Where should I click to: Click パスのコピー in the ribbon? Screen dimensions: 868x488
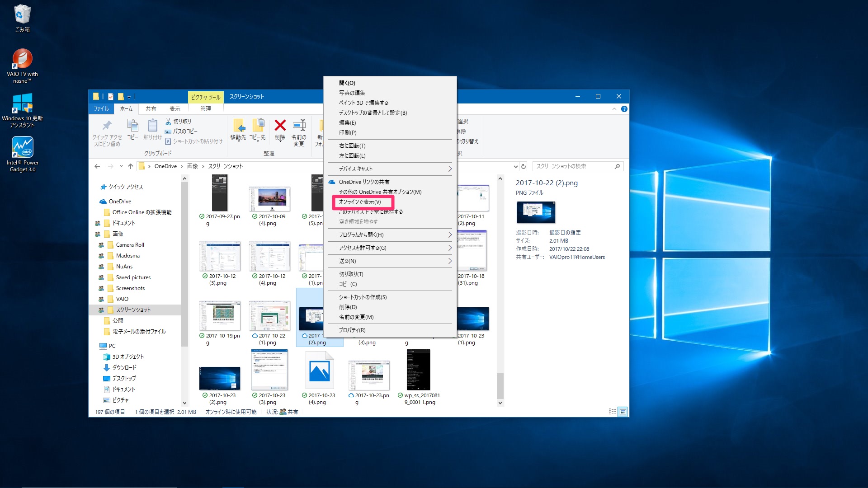(181, 131)
